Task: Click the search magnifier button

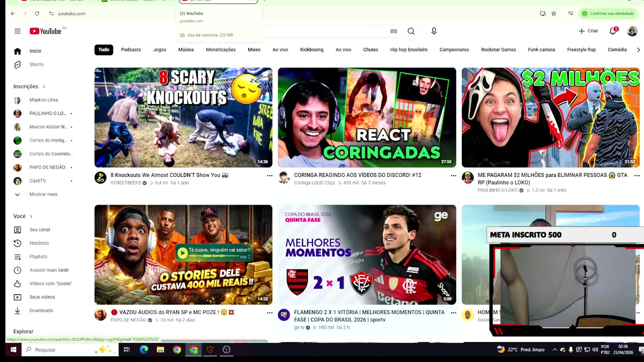Action: coord(411,31)
